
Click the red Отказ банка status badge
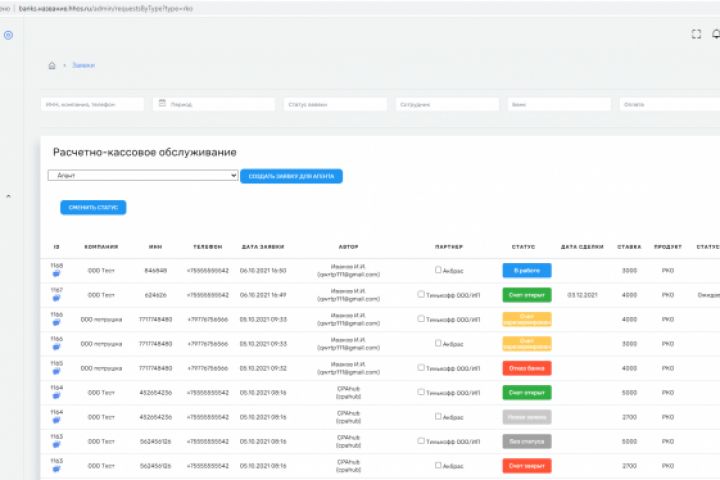pos(527,368)
